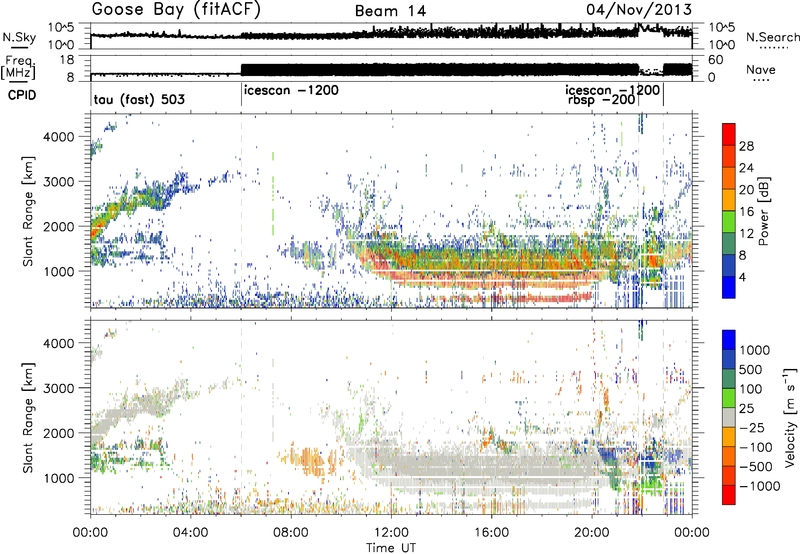Click the 'Power [dB]' colorbar label

763,211
